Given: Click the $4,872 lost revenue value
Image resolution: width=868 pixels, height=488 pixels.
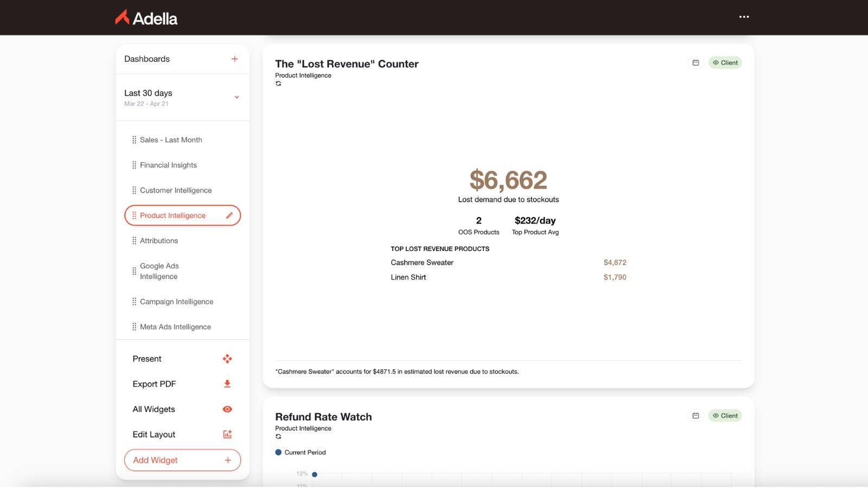Looking at the screenshot, I should pos(615,263).
